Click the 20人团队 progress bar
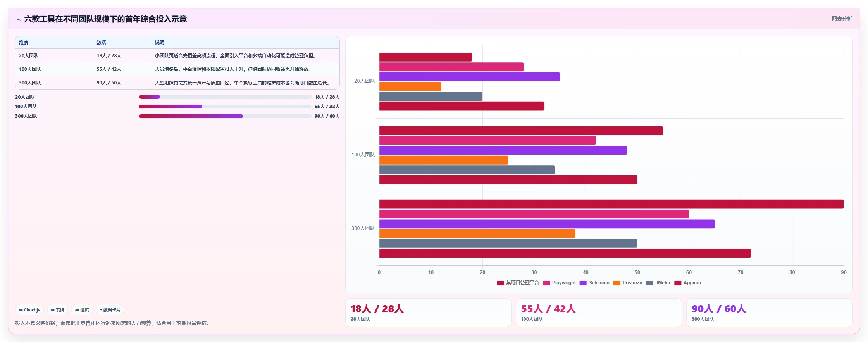Image resolution: width=868 pixels, height=342 pixels. click(225, 97)
